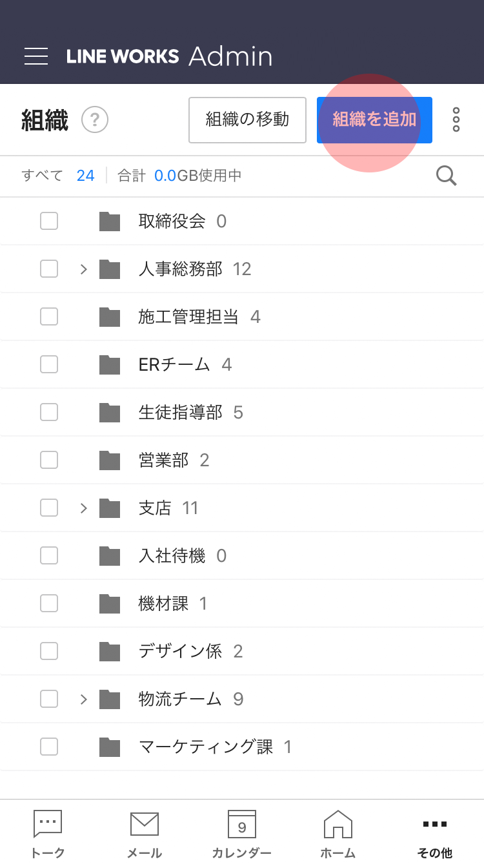Viewport: 484px width, 868px height.
Task: Expand the 物流チーム organization
Action: pos(83,699)
